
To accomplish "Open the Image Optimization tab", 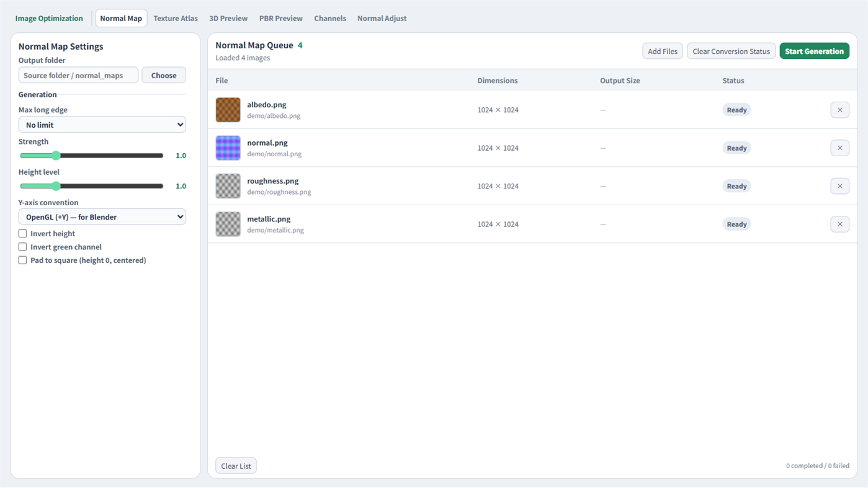I will (49, 18).
